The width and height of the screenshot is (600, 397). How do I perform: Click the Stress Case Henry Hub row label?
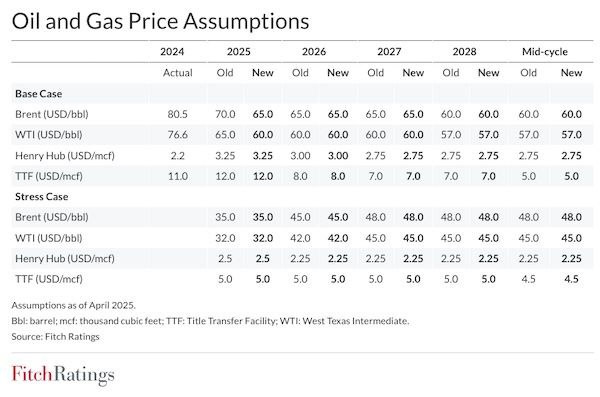pos(65,259)
